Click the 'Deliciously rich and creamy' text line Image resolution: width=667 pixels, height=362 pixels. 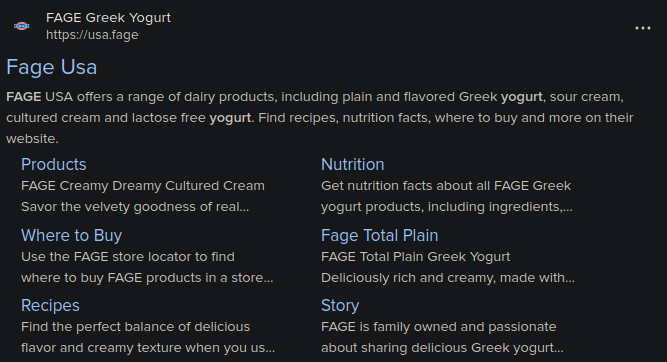pyautogui.click(x=448, y=278)
